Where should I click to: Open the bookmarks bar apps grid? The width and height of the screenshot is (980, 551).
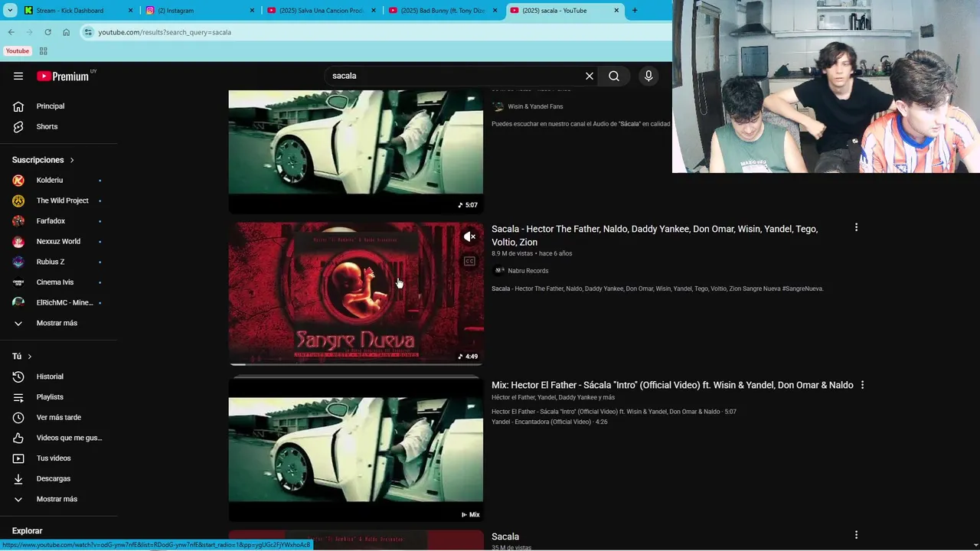43,51
